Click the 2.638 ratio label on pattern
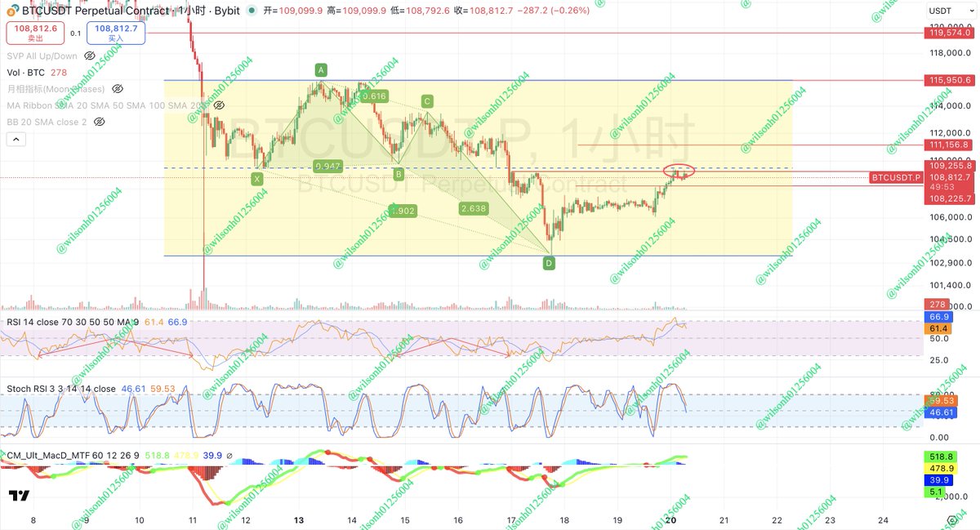Image resolution: width=980 pixels, height=530 pixels. 473,207
